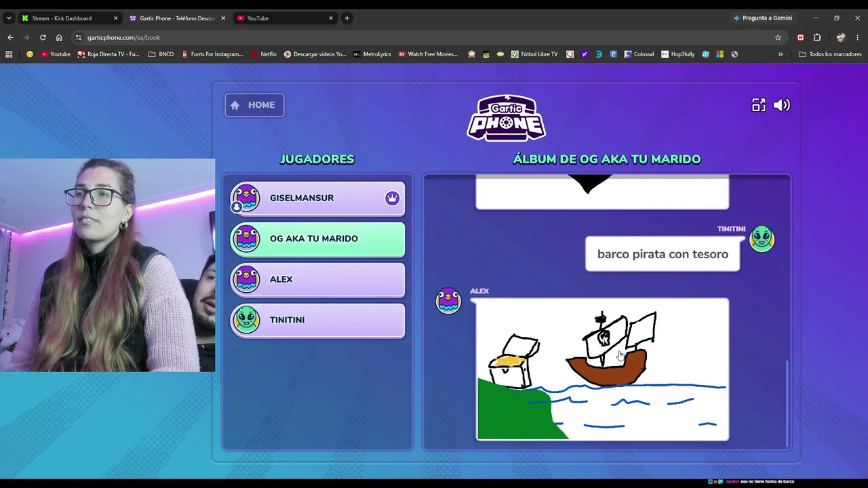The width and height of the screenshot is (868, 488).
Task: Click ALEX's pirate ship drawing
Action: click(603, 369)
